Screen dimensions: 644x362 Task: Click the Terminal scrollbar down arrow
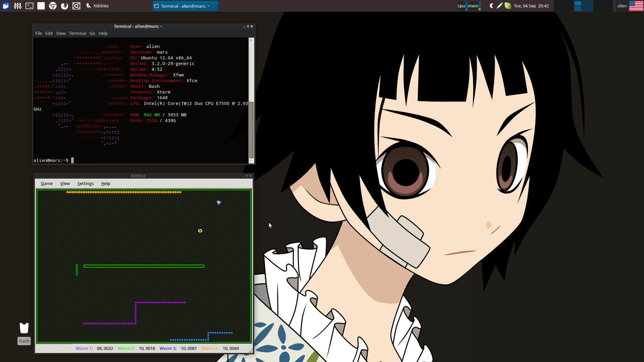click(251, 161)
